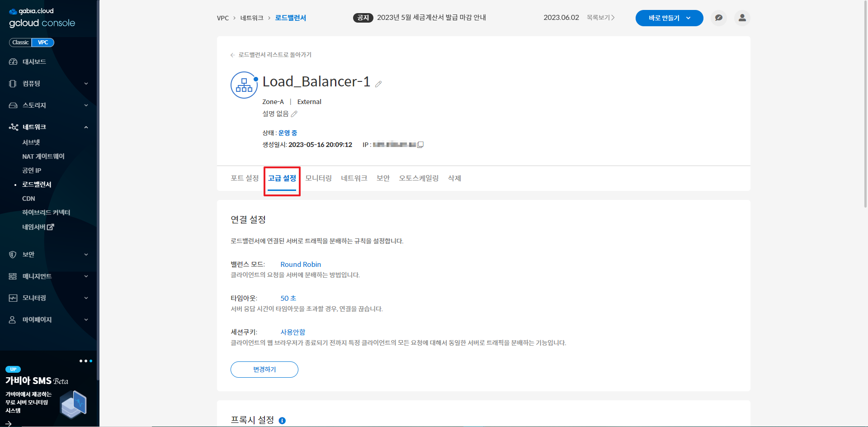
Task: Open CDN in the sidebar
Action: (28, 199)
